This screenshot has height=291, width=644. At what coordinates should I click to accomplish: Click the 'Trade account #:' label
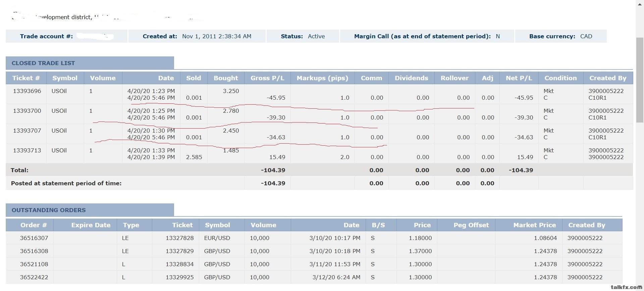(x=46, y=36)
